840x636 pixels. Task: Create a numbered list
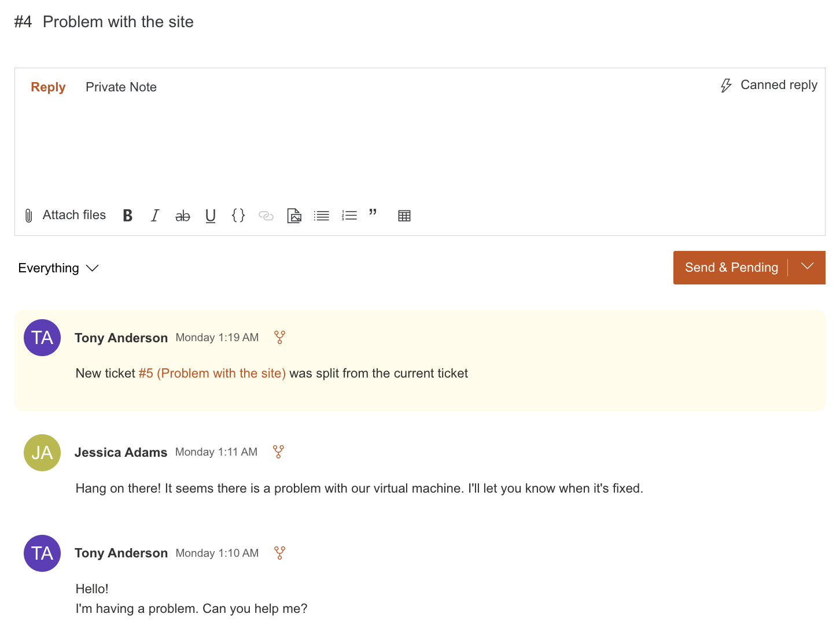349,216
